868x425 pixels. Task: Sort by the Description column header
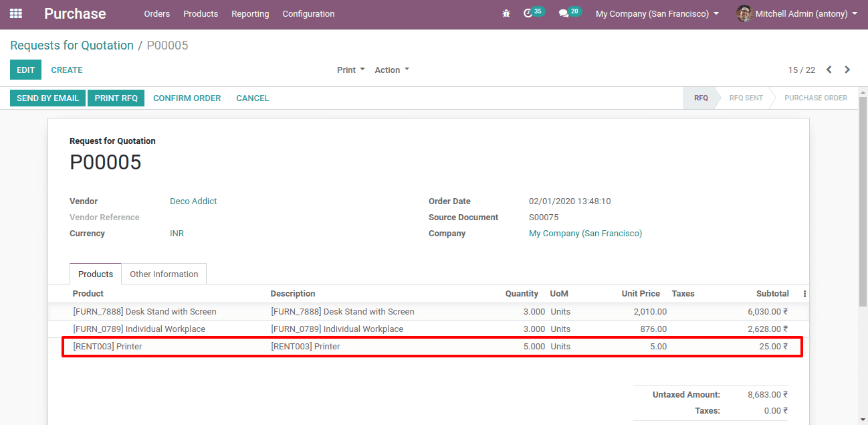pyautogui.click(x=293, y=293)
